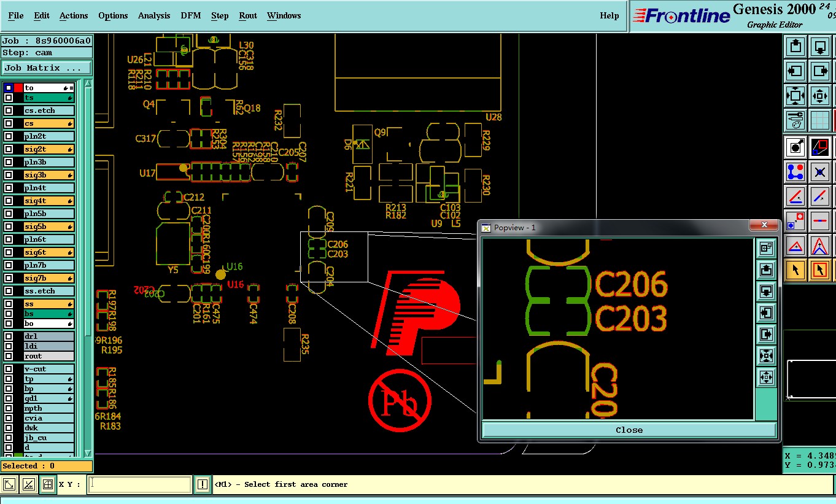Screen dimensions: 836x504
Task: Select the black circle feature highlight tool
Action: pyautogui.click(x=795, y=147)
